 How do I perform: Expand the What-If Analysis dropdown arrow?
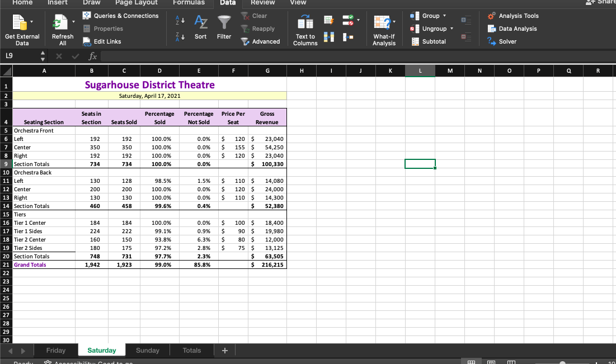tap(394, 22)
